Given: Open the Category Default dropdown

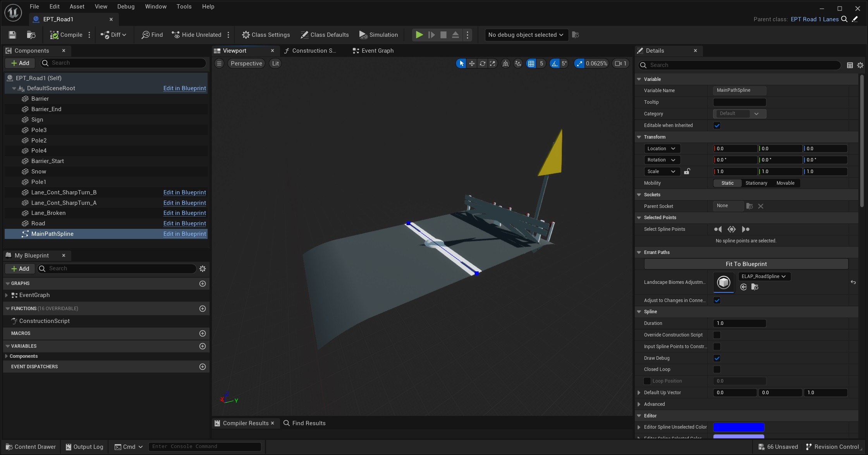Looking at the screenshot, I should [739, 113].
